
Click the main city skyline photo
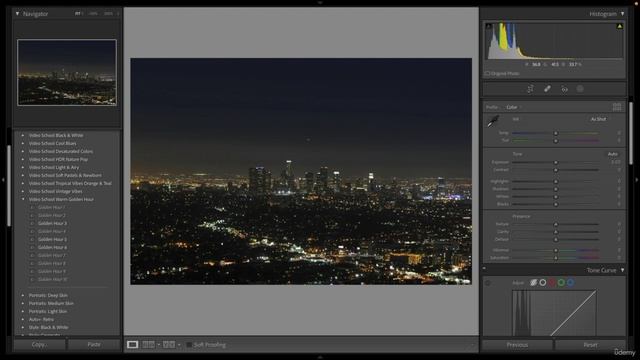click(301, 171)
